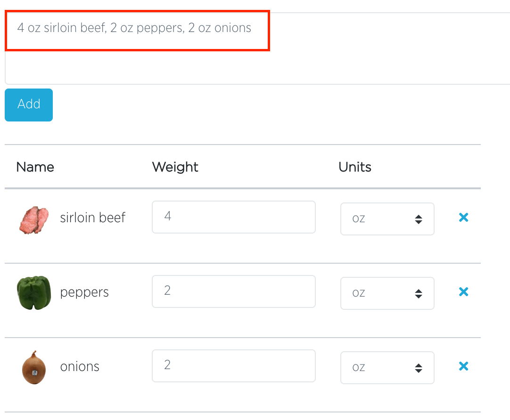Screen dimensions: 510x420
Task: Click the green pepper image
Action: point(34,292)
